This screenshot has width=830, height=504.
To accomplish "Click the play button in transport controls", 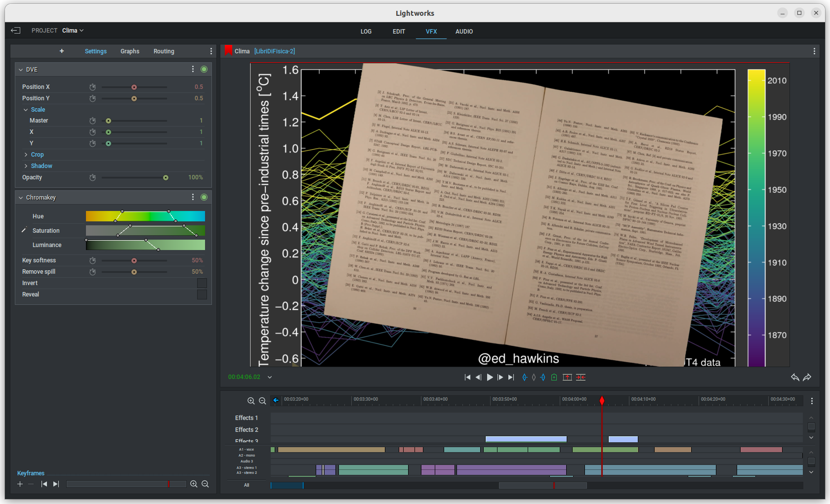I will point(490,377).
